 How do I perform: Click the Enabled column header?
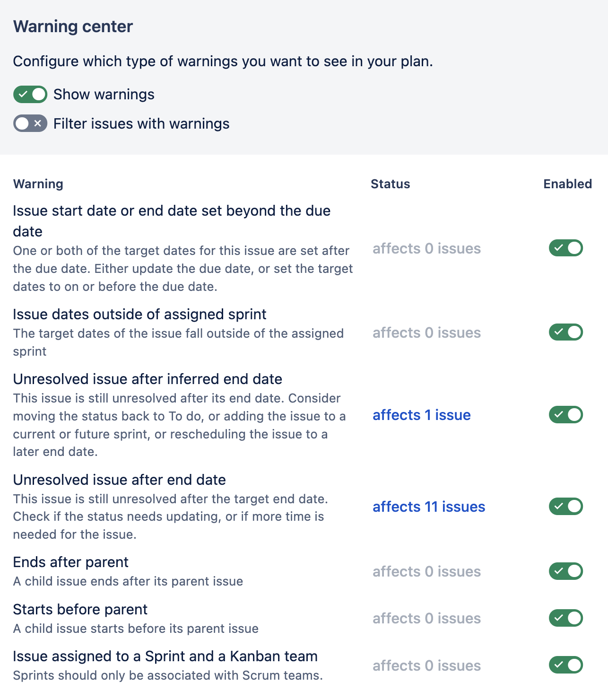[x=567, y=184]
